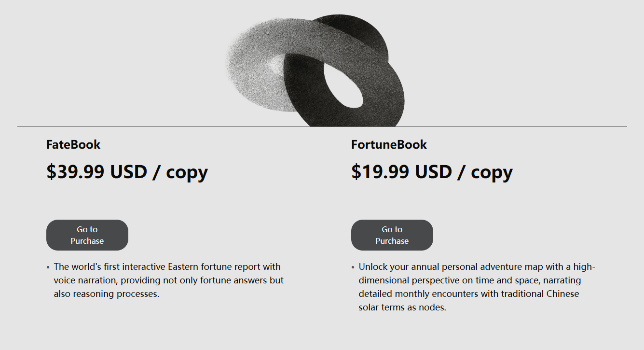The height and width of the screenshot is (350, 644).
Task: Click the bullet point before FateBook's description
Action: tap(48, 267)
